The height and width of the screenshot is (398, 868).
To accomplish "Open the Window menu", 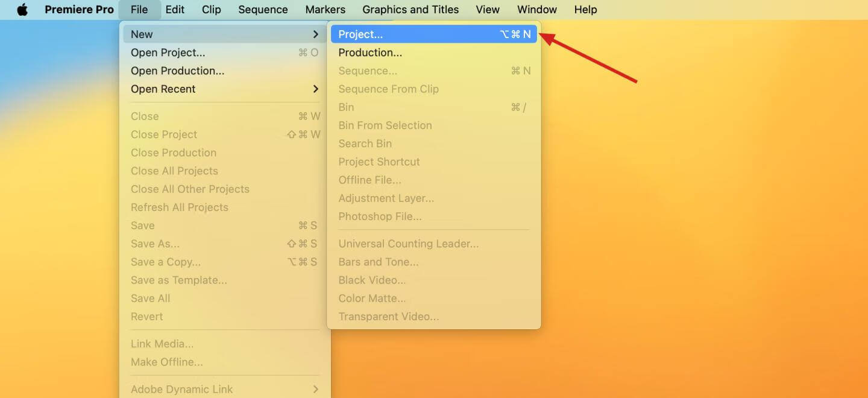I will [x=536, y=10].
